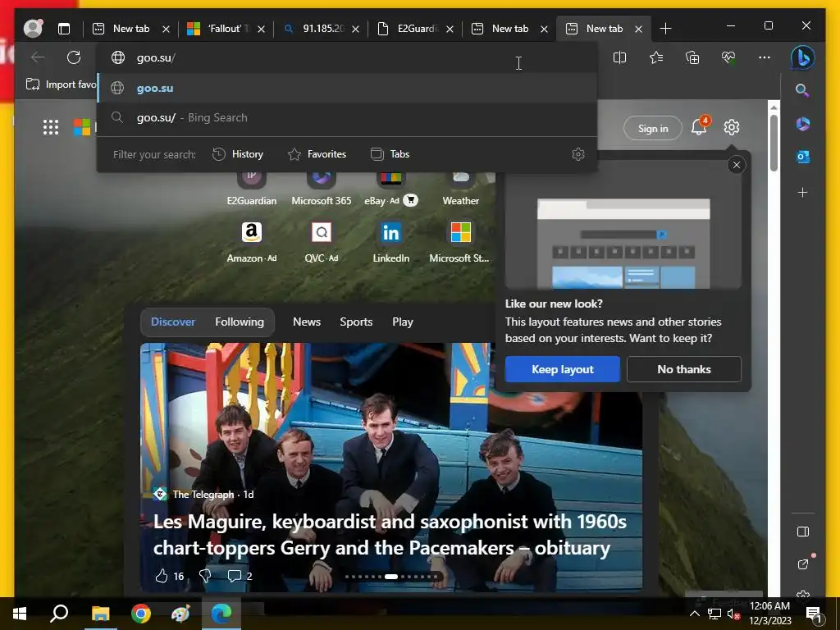
Task: Open Paint app from the taskbar
Action: 180,614
